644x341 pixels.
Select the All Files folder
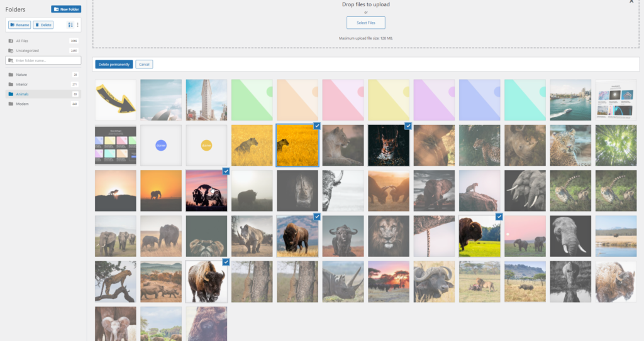click(x=22, y=41)
